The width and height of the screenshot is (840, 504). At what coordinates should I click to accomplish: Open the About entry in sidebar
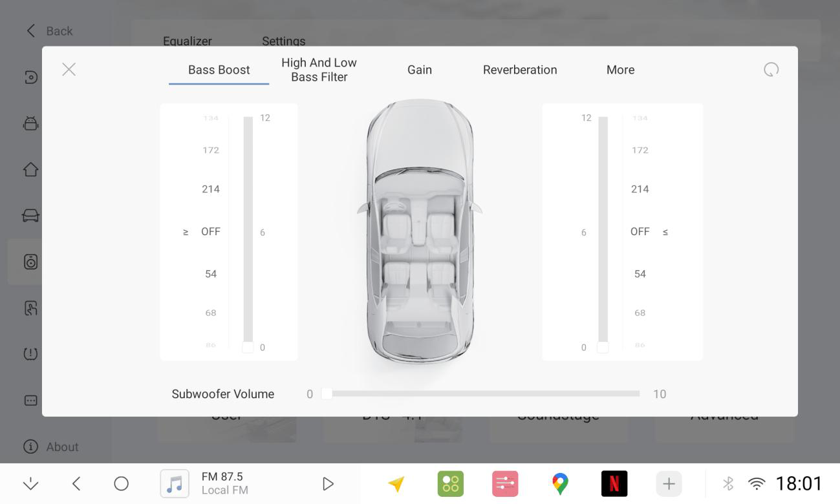pos(50,446)
